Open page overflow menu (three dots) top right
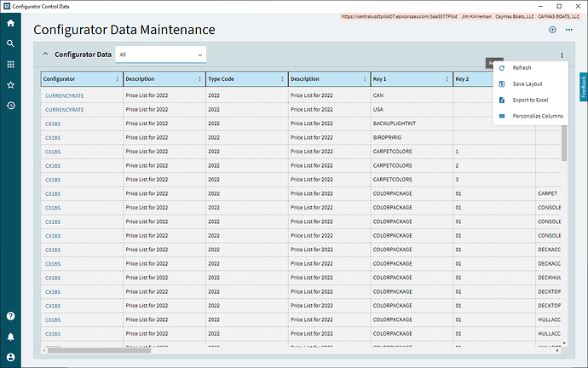This screenshot has height=368, width=588. click(x=568, y=30)
